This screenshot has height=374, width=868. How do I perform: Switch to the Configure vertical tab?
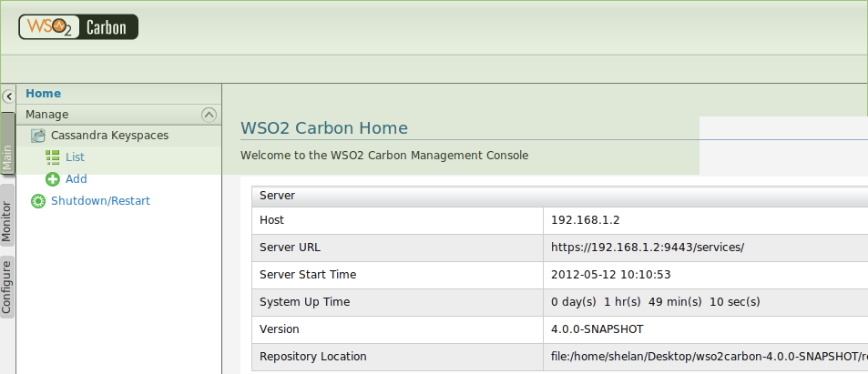tap(7, 288)
